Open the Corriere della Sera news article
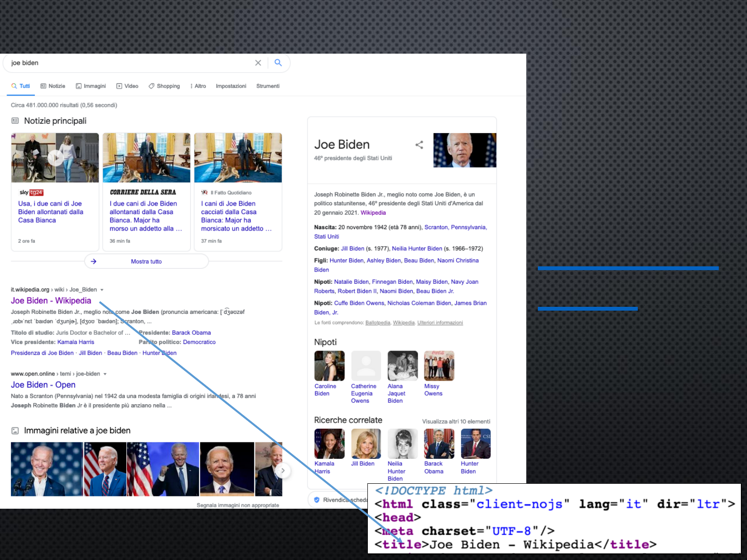 146,216
